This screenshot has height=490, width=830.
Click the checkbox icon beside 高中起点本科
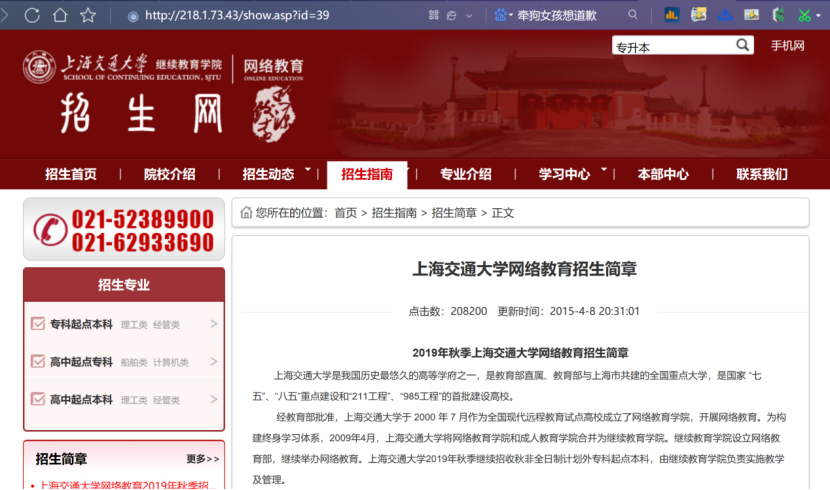point(38,399)
